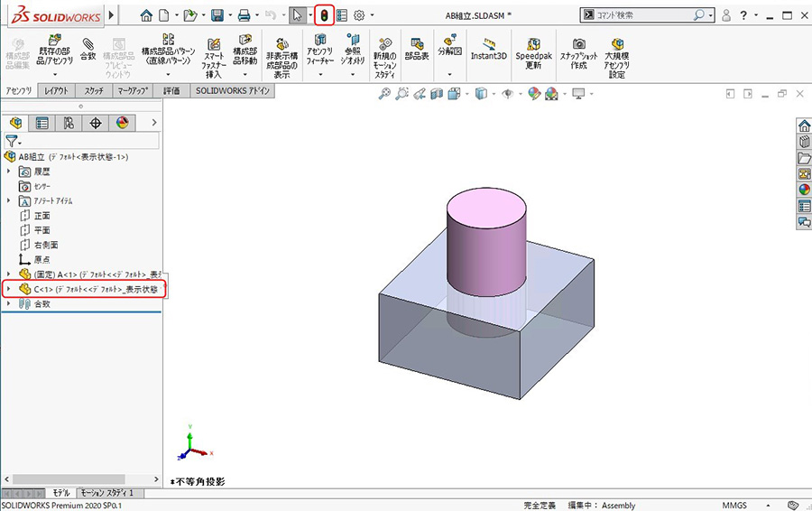Click the 合致 (Mate) paperclip tool
The width and height of the screenshot is (812, 511).
(88, 50)
